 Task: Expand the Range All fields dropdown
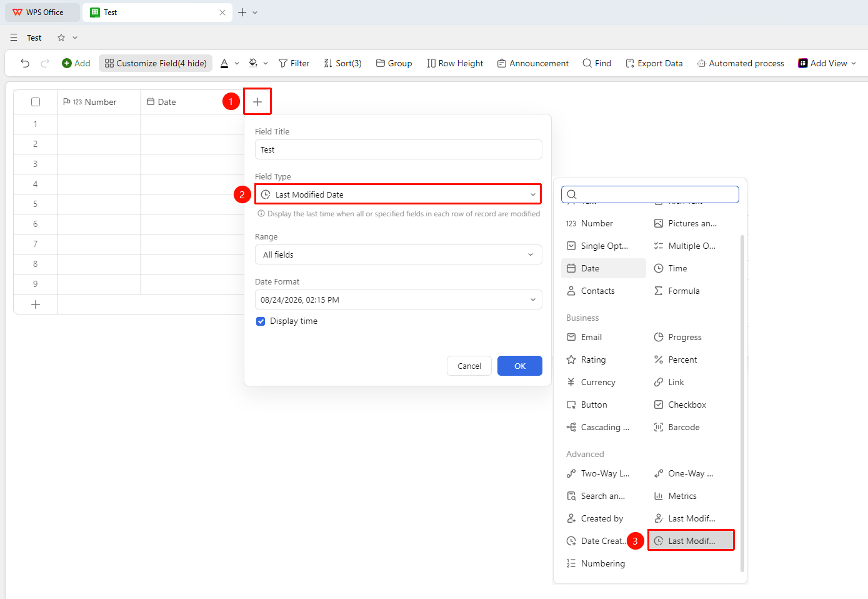399,254
